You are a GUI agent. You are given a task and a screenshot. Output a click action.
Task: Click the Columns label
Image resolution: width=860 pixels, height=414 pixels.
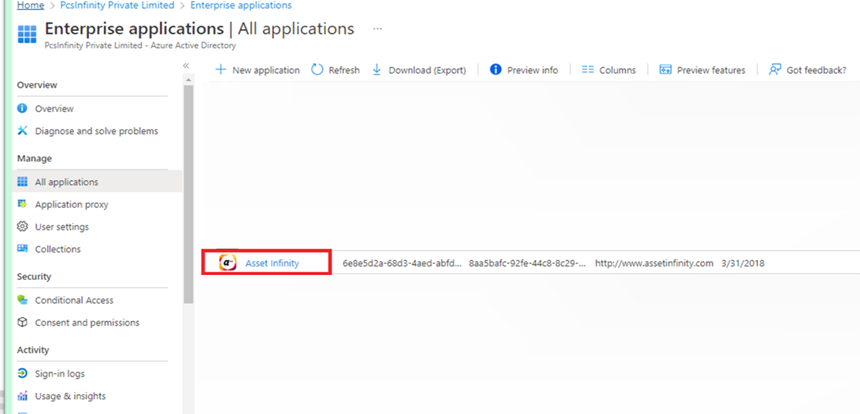tap(618, 70)
